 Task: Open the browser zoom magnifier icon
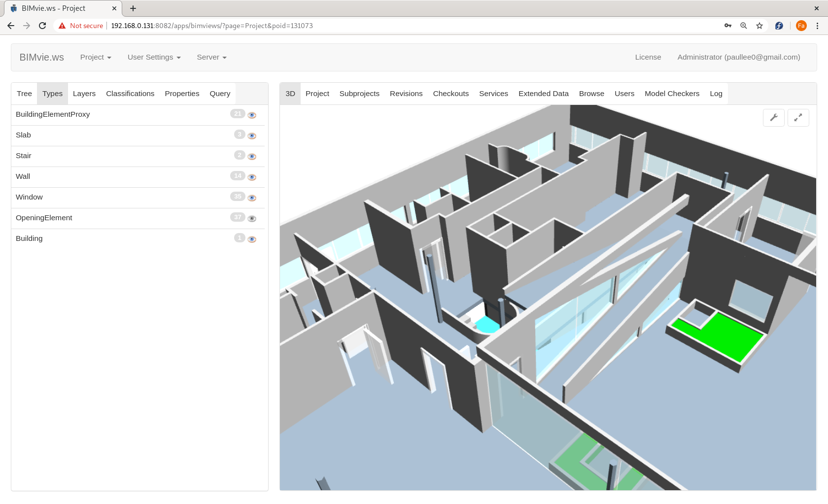pos(743,26)
